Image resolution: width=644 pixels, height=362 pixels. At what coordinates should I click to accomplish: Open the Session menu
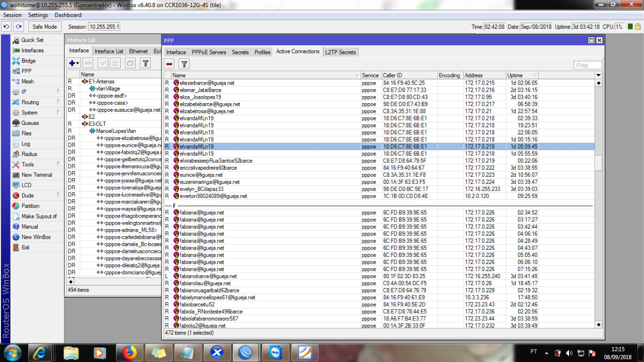(12, 15)
